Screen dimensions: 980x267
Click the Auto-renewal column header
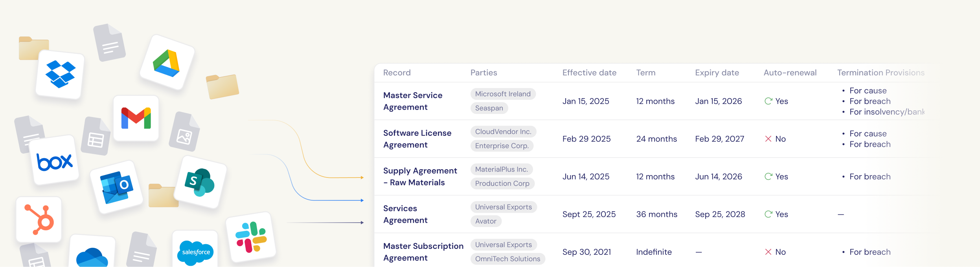click(x=790, y=73)
